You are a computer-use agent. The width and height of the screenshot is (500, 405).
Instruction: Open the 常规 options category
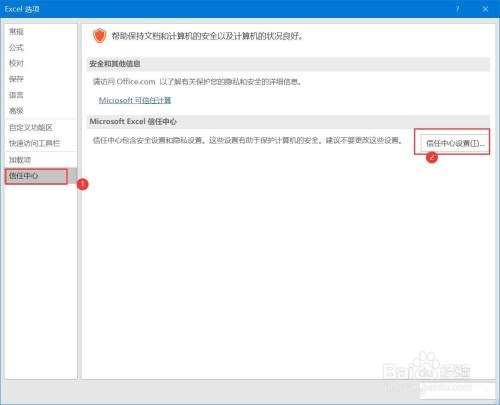tap(16, 31)
